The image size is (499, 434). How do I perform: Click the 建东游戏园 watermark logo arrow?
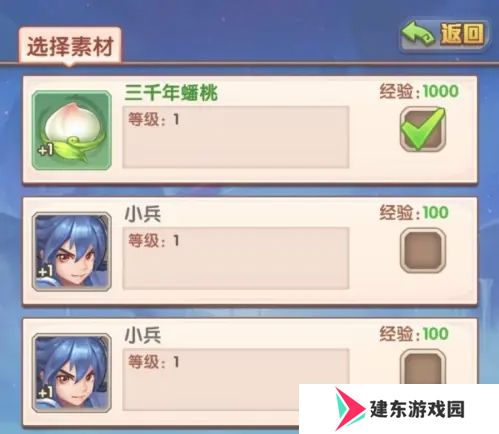(x=350, y=409)
